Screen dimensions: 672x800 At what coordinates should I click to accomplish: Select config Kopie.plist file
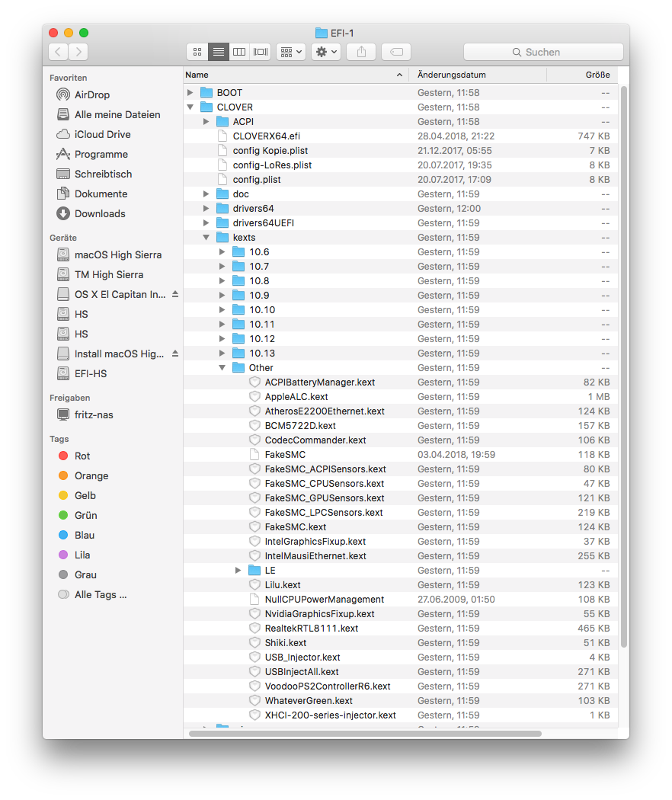(401, 151)
